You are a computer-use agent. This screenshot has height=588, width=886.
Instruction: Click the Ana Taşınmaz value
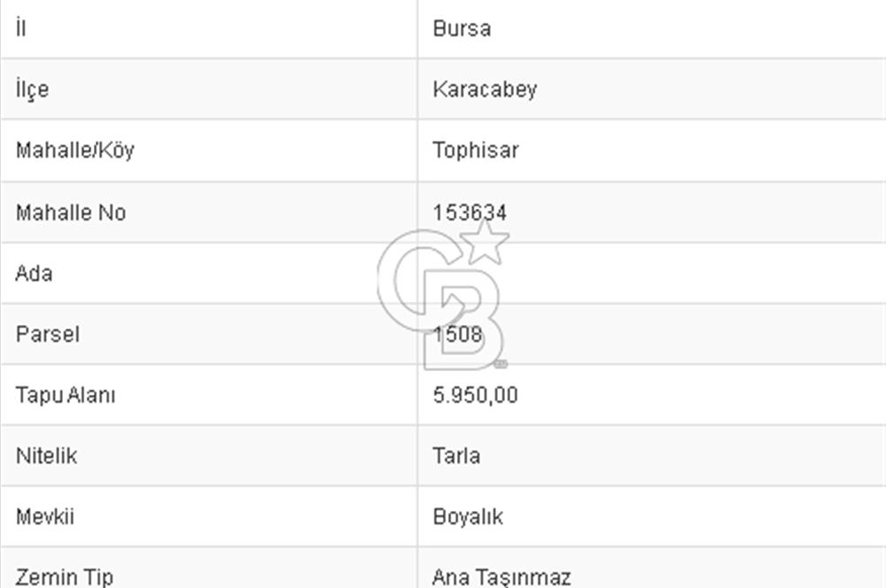coord(501,577)
